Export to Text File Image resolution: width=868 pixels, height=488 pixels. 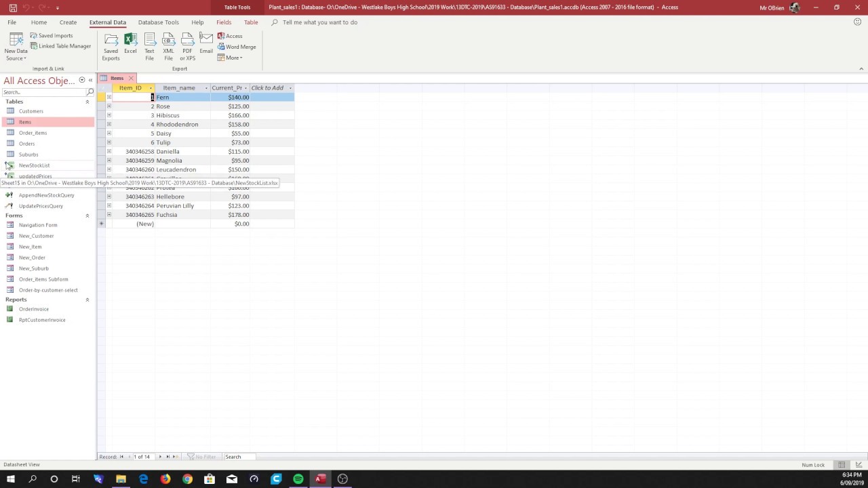pos(149,46)
